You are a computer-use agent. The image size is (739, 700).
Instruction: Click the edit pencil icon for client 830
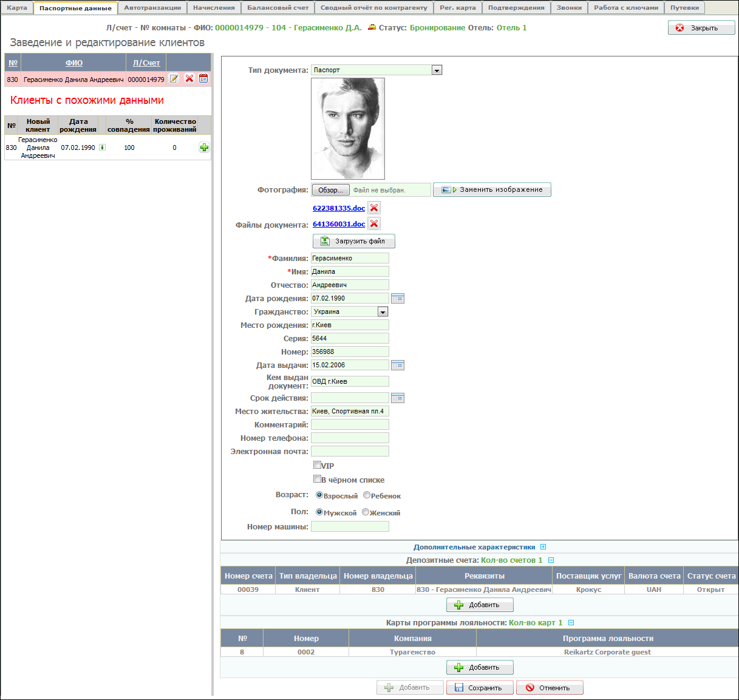click(x=174, y=79)
